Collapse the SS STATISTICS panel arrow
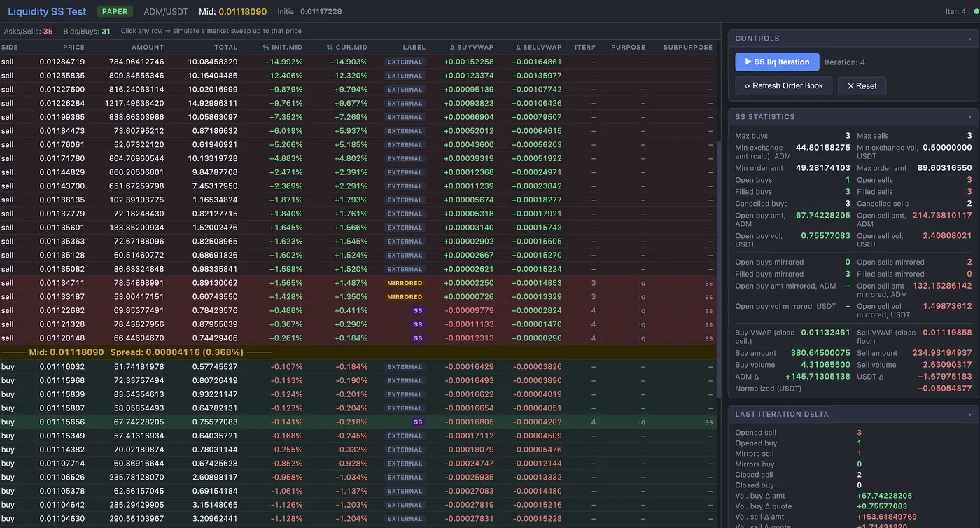 (x=969, y=117)
